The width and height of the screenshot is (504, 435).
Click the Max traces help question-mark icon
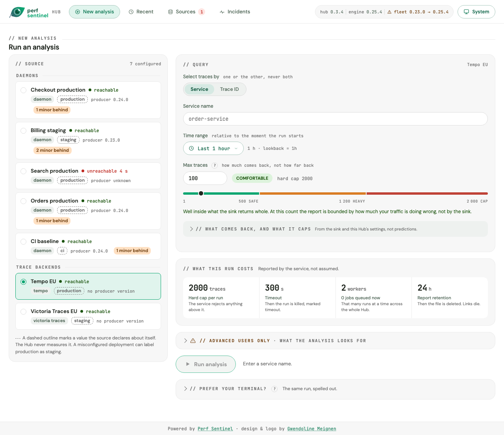tap(215, 166)
